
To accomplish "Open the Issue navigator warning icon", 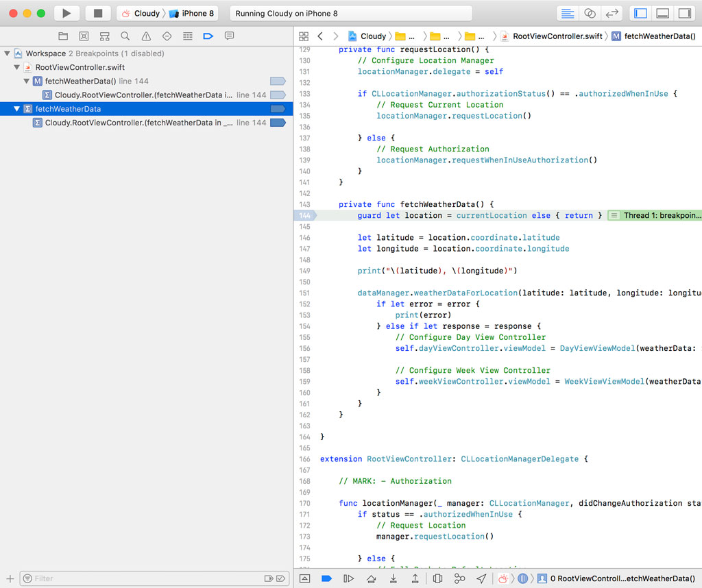I will click(145, 36).
